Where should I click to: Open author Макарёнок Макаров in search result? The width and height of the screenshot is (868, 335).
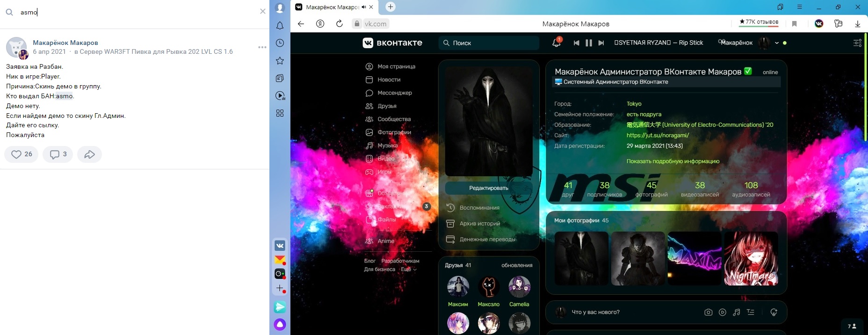pos(65,43)
